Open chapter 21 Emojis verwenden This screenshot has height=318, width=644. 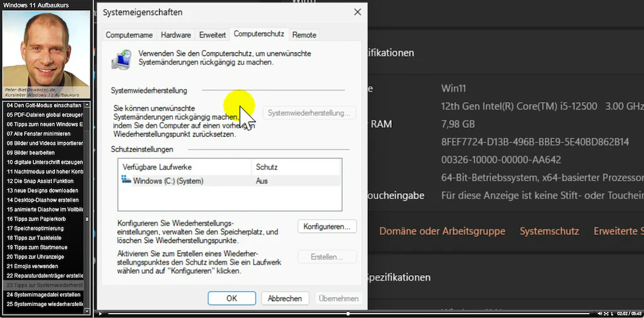pyautogui.click(x=43, y=266)
